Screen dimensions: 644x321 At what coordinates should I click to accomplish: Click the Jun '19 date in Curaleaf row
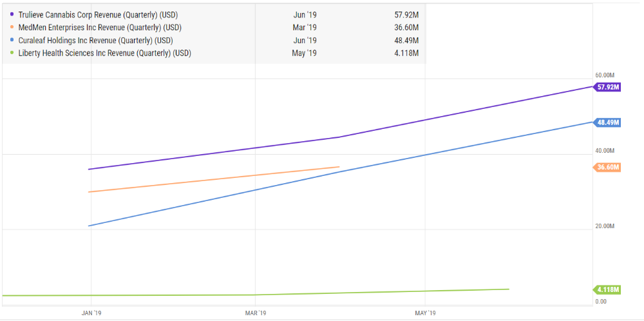click(x=307, y=40)
